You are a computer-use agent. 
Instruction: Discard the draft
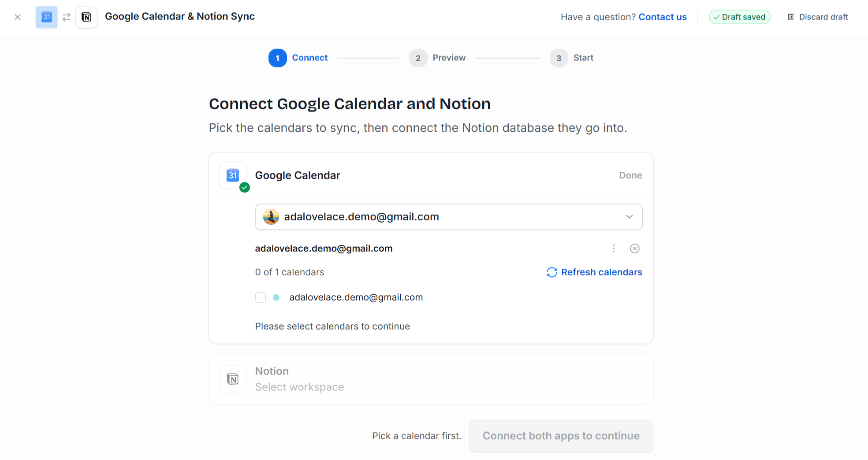pyautogui.click(x=818, y=17)
